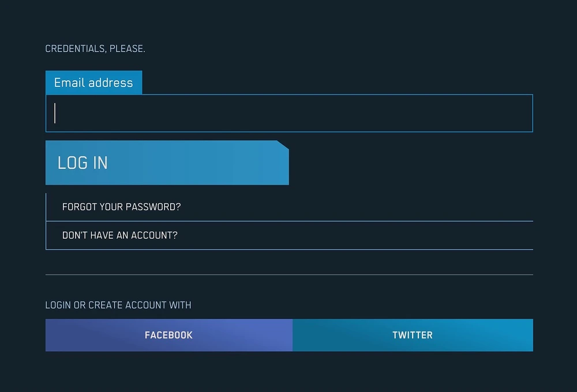
Task: Click the LOG IN text label
Action: pos(83,163)
